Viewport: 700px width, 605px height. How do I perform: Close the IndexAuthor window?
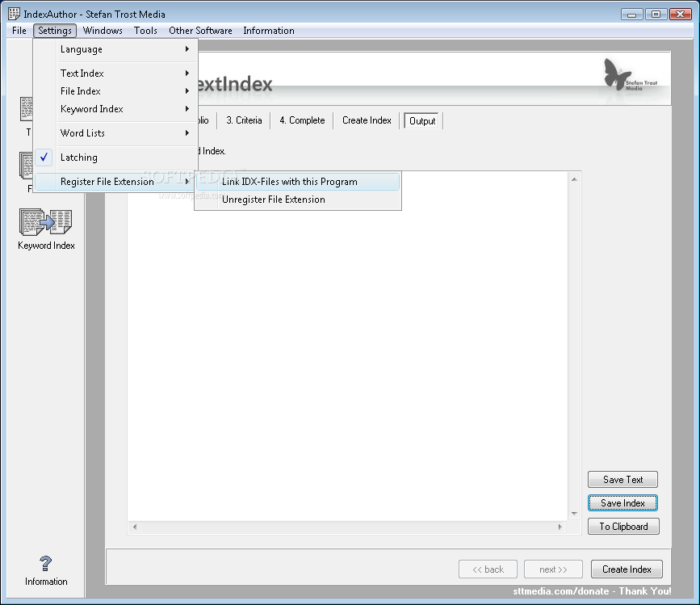coord(681,15)
